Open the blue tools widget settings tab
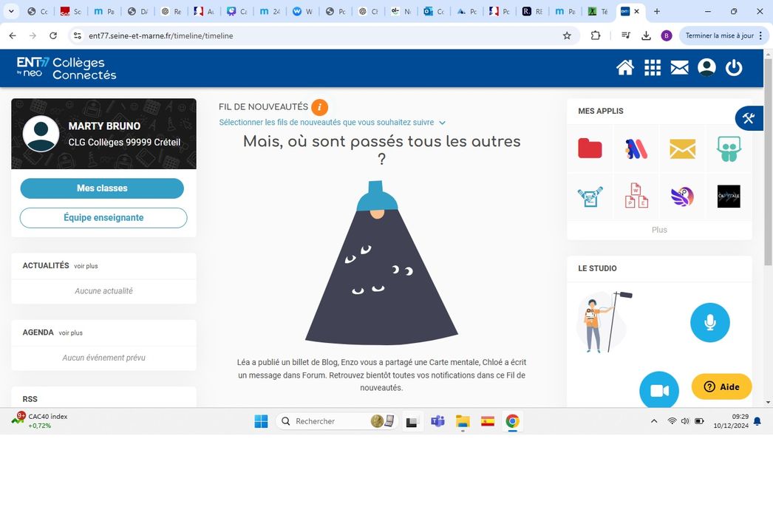Image resolution: width=773 pixels, height=532 pixels. 749,118
